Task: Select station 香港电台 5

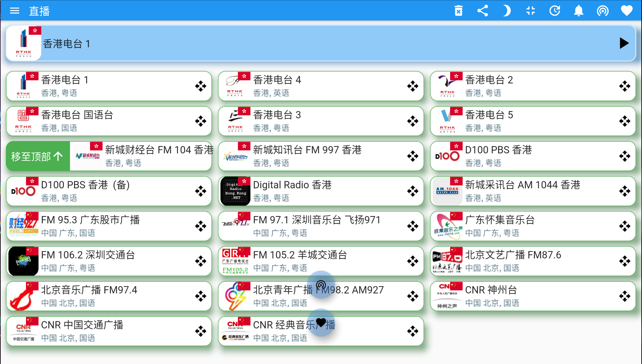Action: (x=533, y=121)
